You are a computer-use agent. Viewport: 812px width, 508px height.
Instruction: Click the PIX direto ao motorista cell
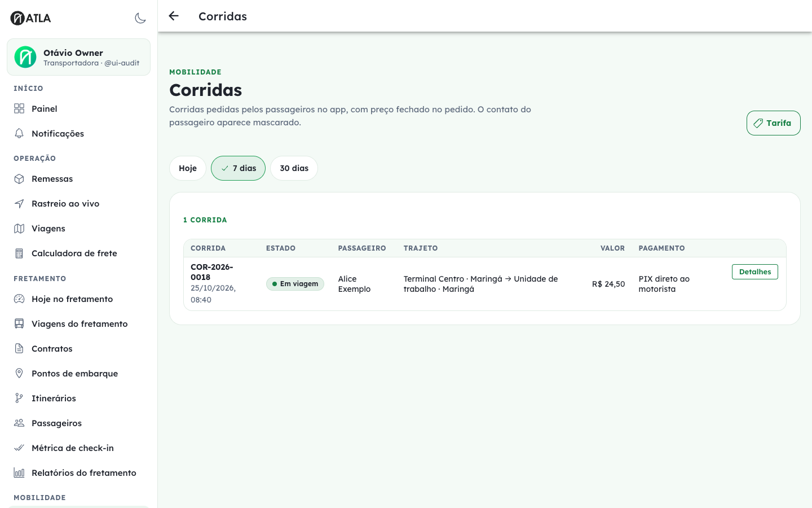click(664, 284)
